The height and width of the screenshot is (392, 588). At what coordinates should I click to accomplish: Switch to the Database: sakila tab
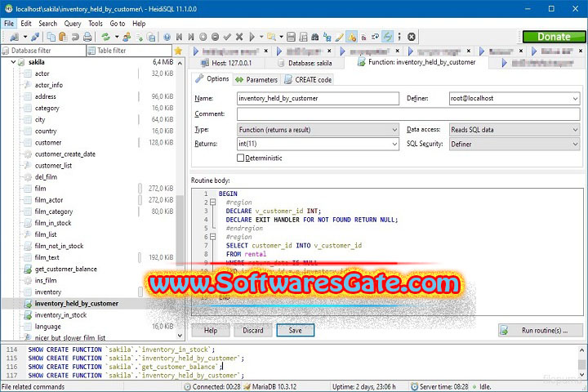point(305,63)
